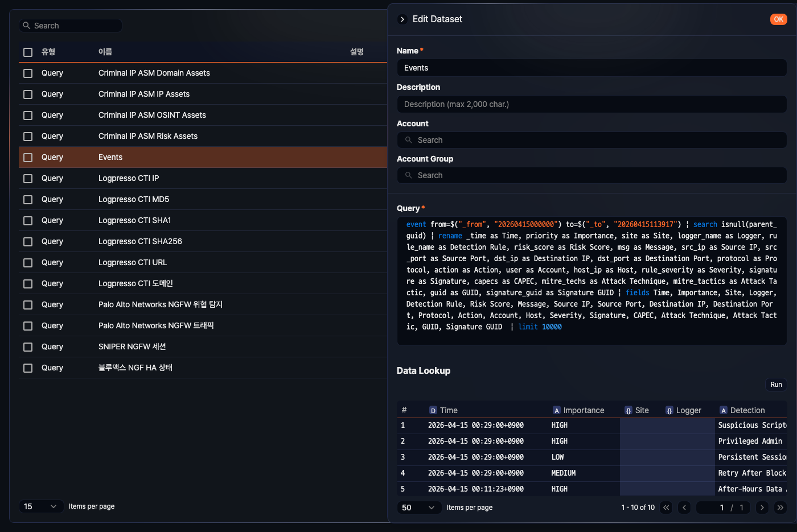The width and height of the screenshot is (797, 532).
Task: Collapse the Edit Dataset panel with the chevron
Action: click(x=402, y=19)
